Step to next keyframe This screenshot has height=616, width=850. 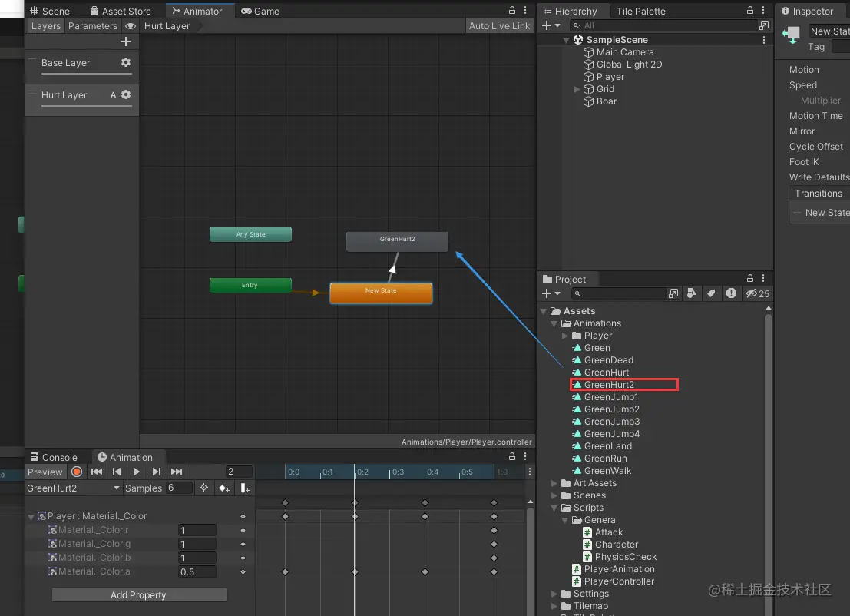(156, 472)
